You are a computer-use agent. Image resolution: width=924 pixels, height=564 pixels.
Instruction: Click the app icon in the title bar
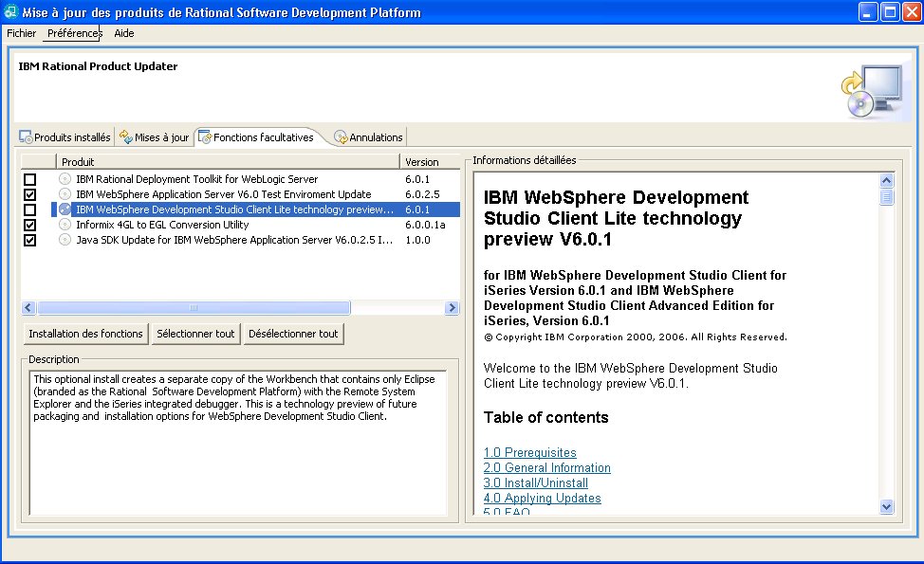10,11
